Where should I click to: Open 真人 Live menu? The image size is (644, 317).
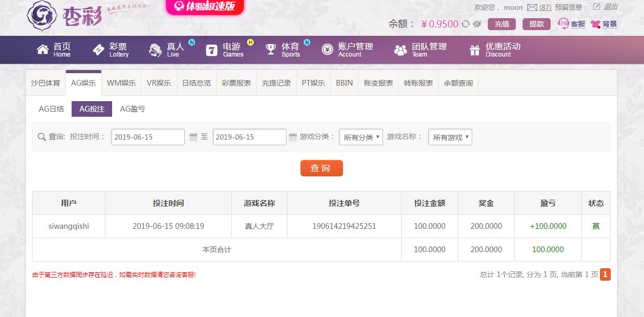pos(175,50)
